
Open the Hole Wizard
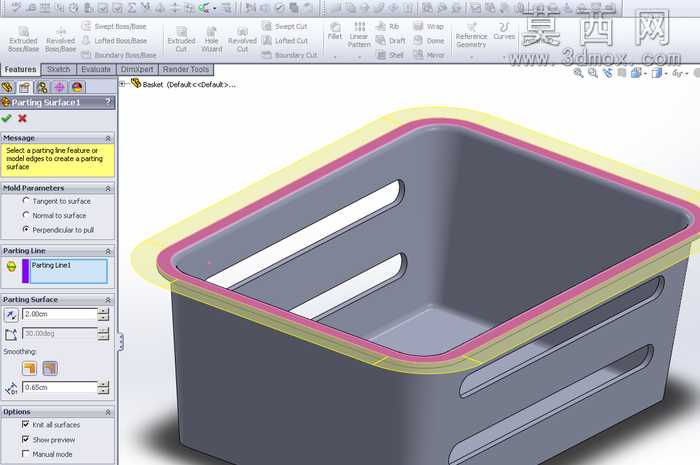click(212, 39)
